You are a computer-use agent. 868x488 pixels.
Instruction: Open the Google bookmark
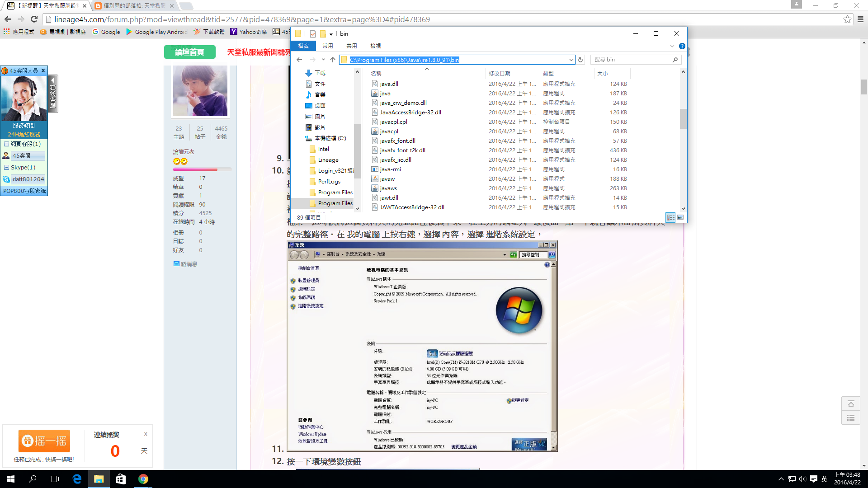(x=106, y=32)
